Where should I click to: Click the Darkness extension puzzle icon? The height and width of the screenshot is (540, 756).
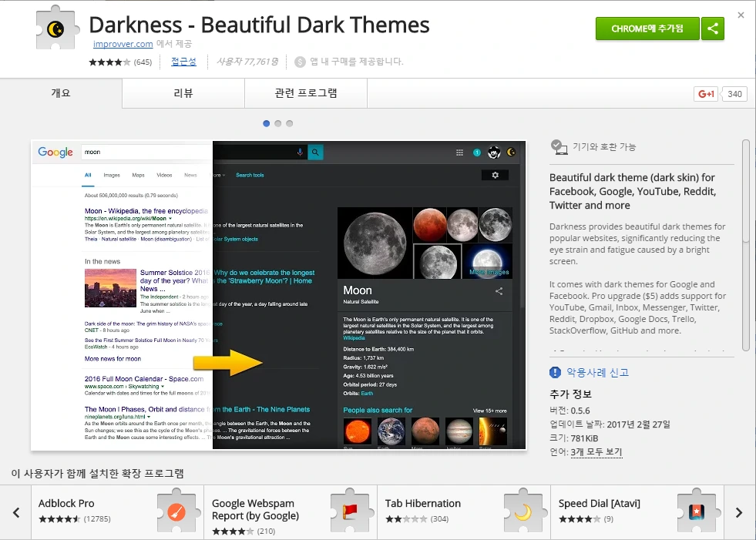click(57, 28)
